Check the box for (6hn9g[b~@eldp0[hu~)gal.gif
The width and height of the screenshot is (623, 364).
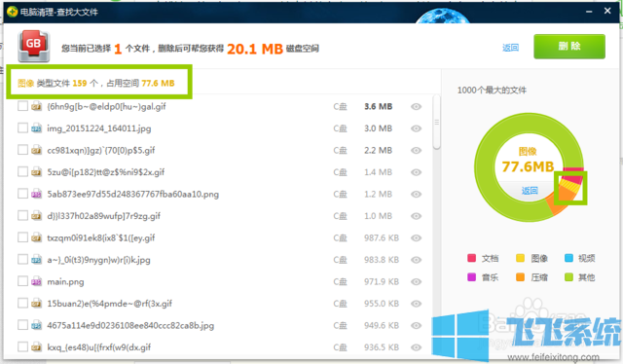[x=22, y=106]
